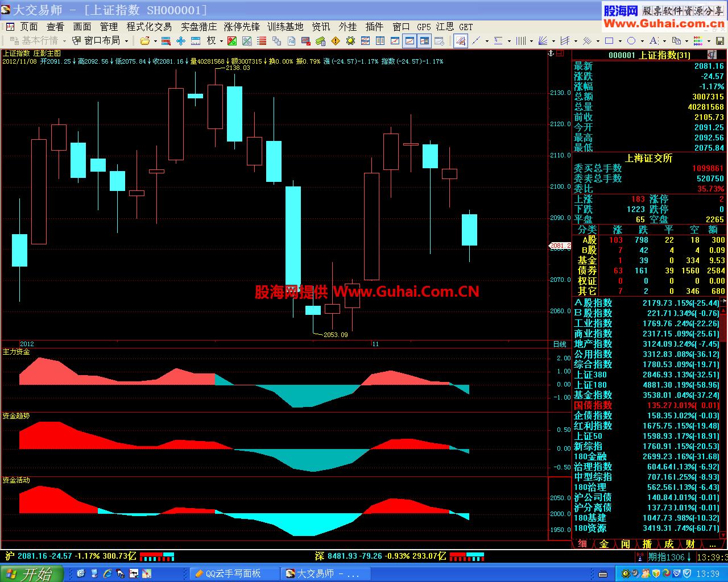Expand the color palette dropdown arrow
Image resolution: width=728 pixels, height=582 pixels.
709,41
